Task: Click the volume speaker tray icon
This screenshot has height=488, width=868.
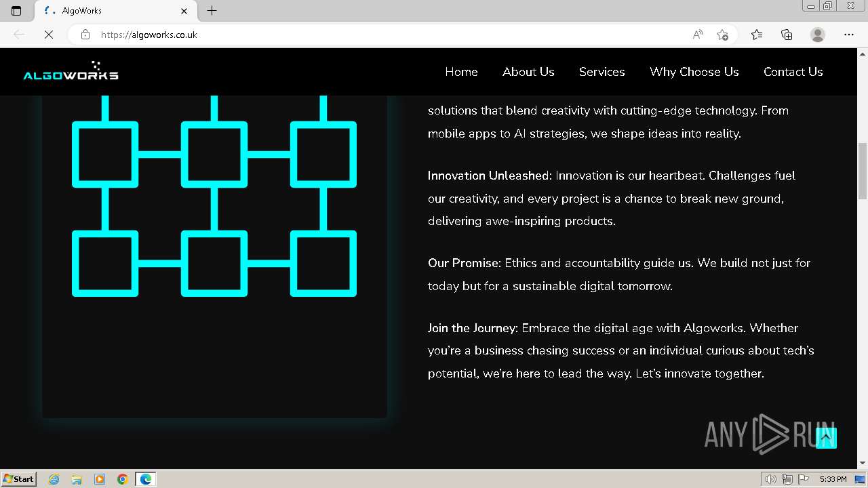Action: pyautogui.click(x=771, y=479)
